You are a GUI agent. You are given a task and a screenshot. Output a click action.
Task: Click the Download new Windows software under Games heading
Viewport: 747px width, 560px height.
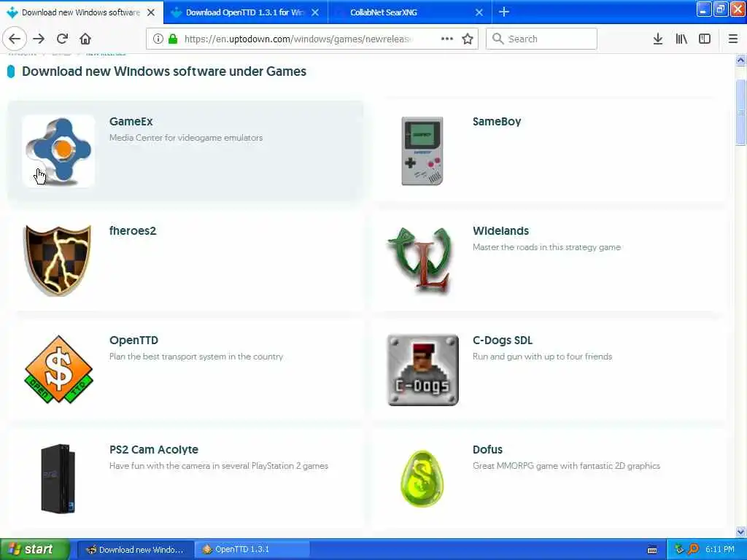tap(164, 71)
